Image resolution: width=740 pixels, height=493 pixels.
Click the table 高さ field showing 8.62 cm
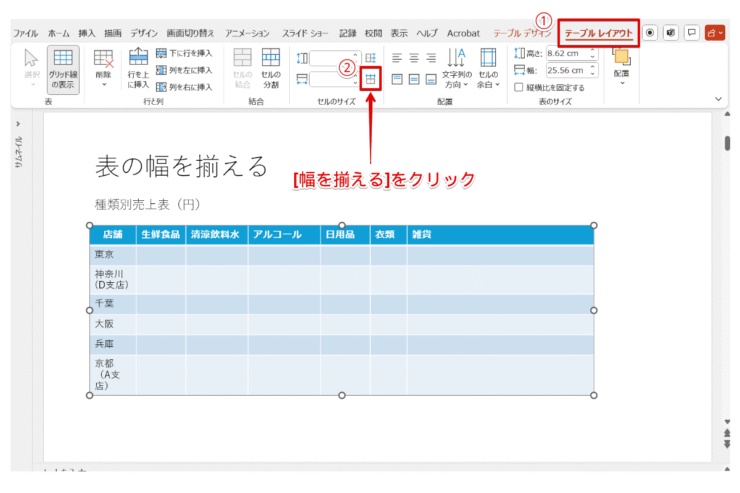(x=567, y=53)
